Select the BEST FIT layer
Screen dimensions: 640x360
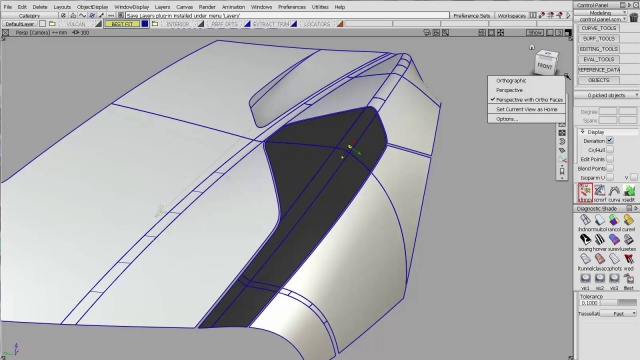tap(122, 24)
